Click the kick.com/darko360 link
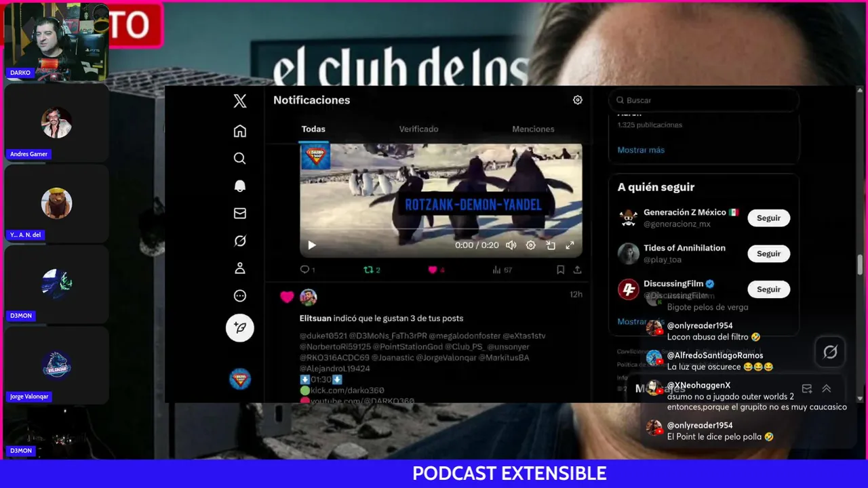868x488 pixels. click(x=347, y=390)
